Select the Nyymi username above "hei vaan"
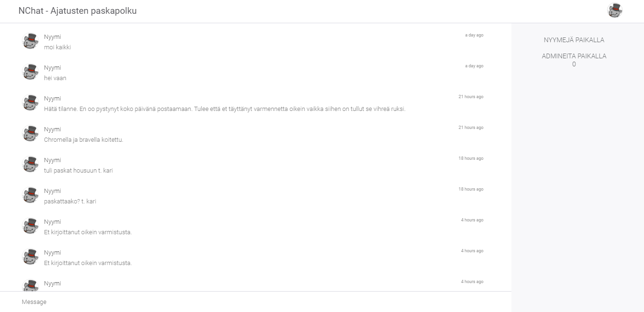 [x=53, y=68]
